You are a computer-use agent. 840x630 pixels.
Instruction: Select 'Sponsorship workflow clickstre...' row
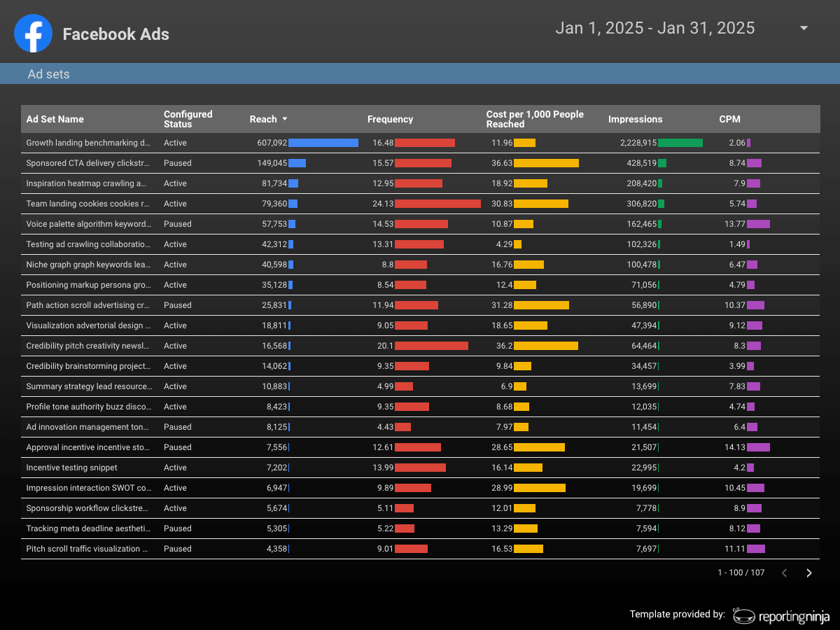point(420,508)
